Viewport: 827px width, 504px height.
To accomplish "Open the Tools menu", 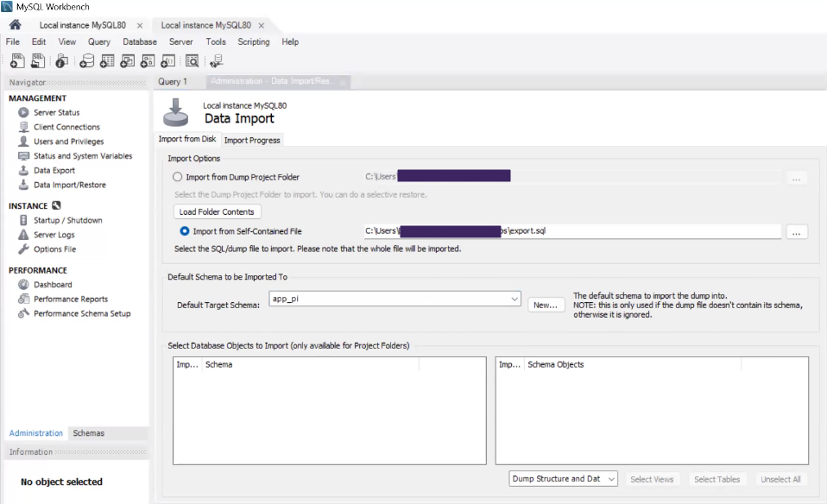I will coord(216,41).
